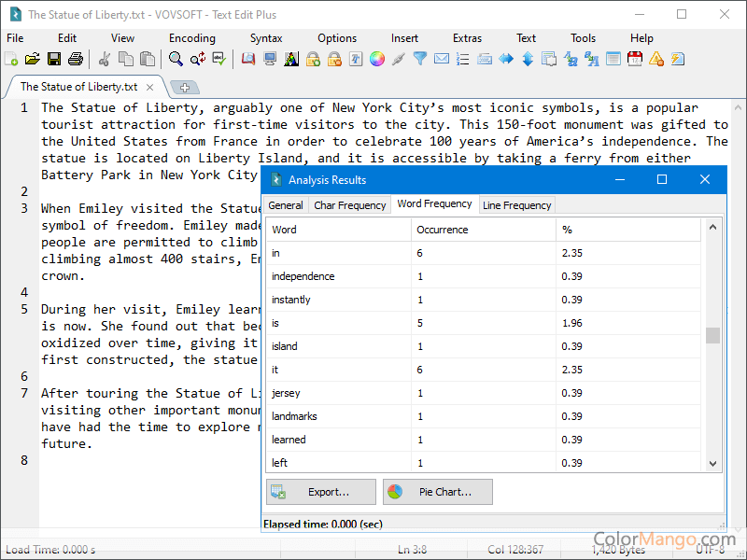Open the General analysis tab
This screenshot has width=747, height=560.
[286, 205]
